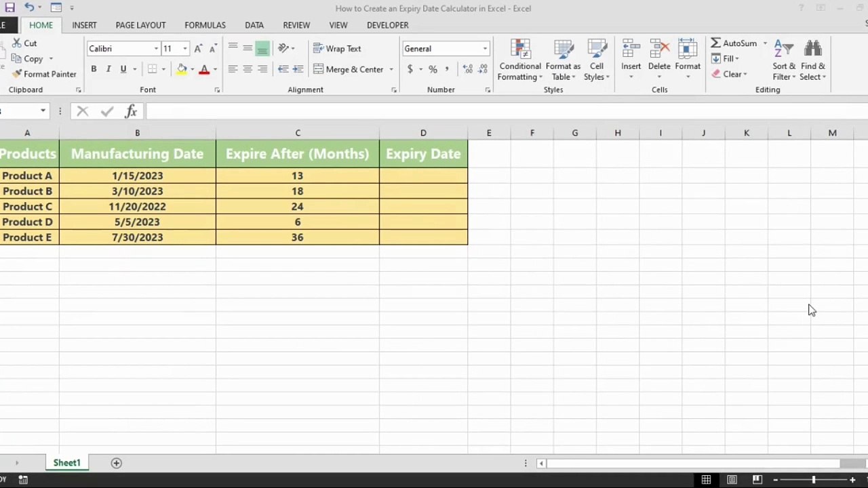The image size is (868, 488).
Task: Toggle Underline formatting
Action: pyautogui.click(x=123, y=69)
